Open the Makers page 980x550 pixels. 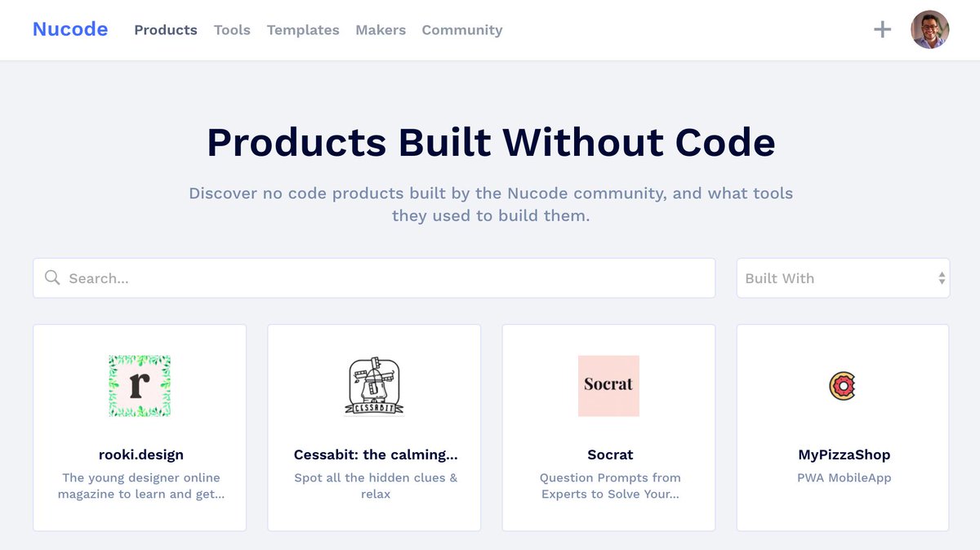381,30
